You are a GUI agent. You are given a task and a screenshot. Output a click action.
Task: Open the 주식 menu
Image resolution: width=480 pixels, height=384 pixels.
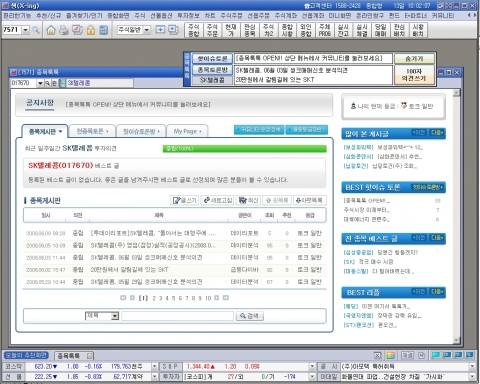pyautogui.click(x=140, y=16)
